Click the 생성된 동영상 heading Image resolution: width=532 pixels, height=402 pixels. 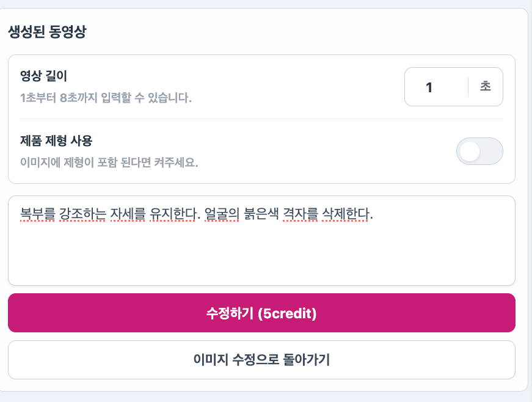point(47,32)
